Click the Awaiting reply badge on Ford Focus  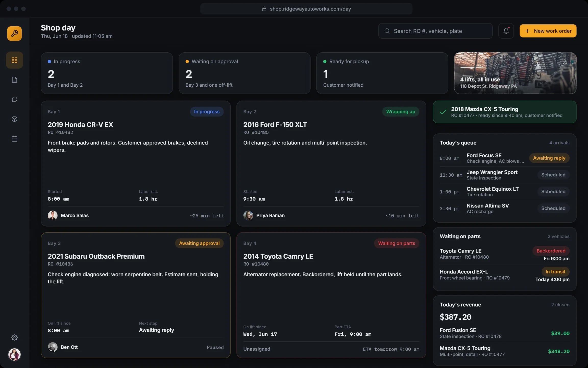(x=549, y=158)
